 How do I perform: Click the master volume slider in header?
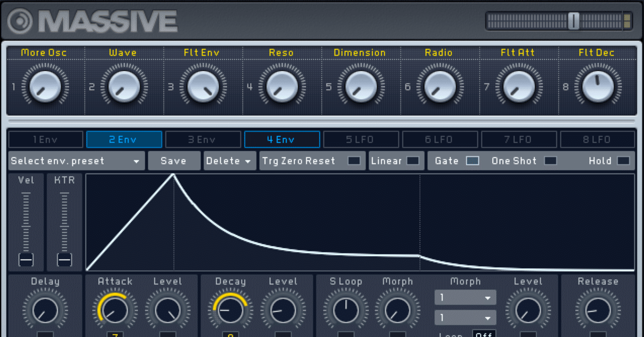(574, 21)
